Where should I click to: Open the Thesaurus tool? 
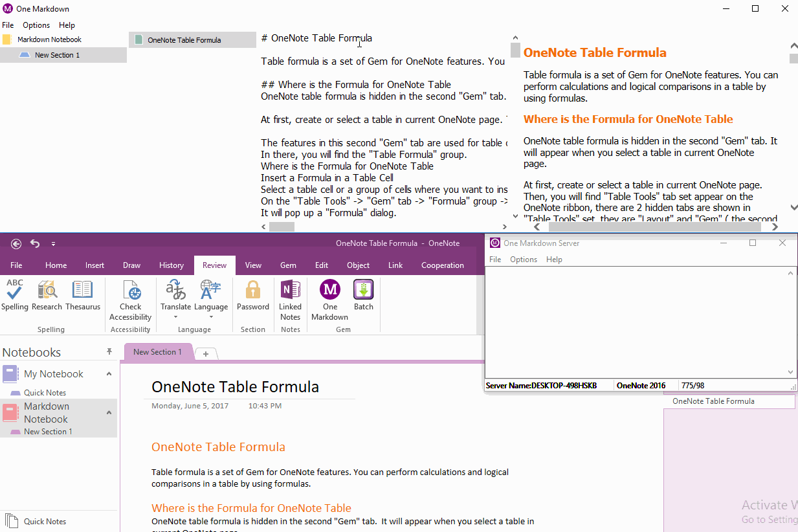[x=82, y=289]
